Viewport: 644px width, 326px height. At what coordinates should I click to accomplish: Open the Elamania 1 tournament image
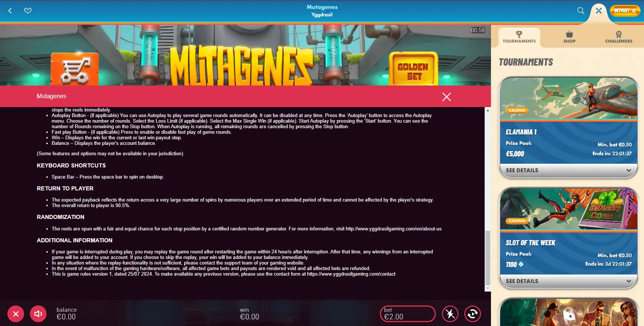tap(568, 99)
